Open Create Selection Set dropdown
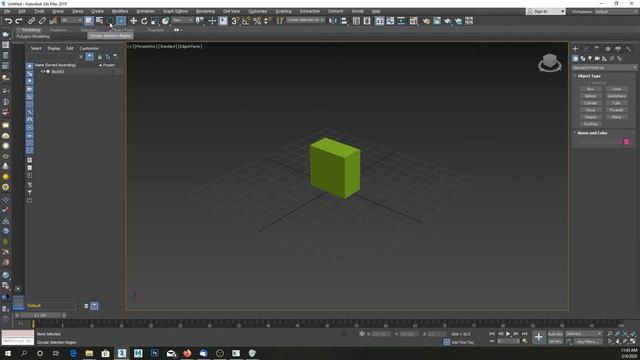The height and width of the screenshot is (360, 640). pos(305,20)
